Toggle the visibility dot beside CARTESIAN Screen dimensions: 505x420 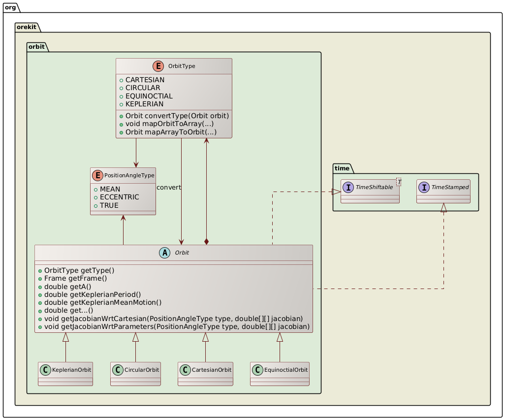121,80
